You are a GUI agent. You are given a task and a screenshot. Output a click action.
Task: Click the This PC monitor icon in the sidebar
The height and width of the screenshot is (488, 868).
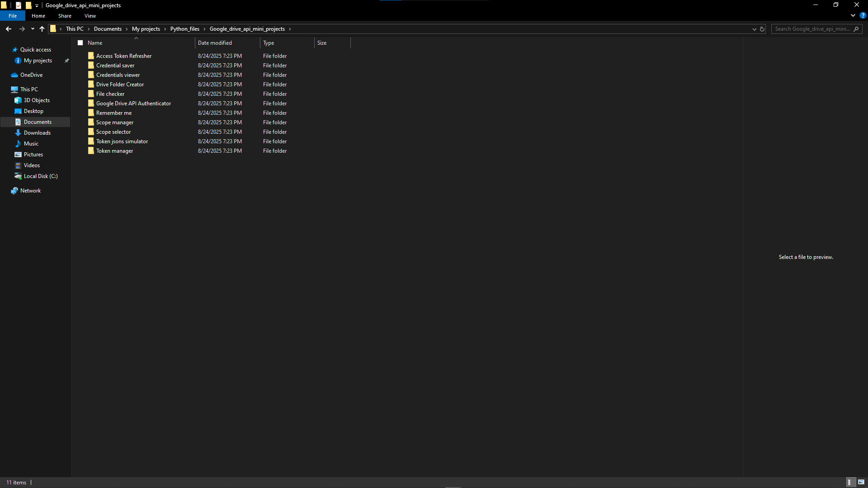pyautogui.click(x=14, y=89)
